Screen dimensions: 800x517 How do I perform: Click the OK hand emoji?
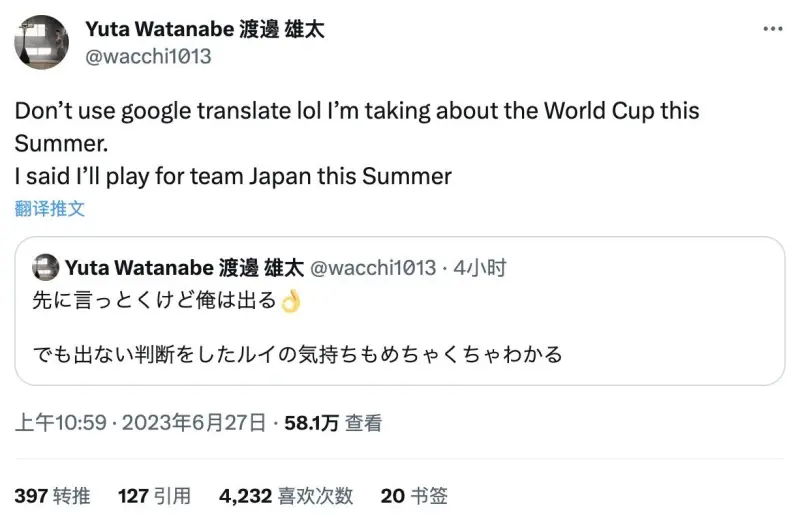coord(290,301)
